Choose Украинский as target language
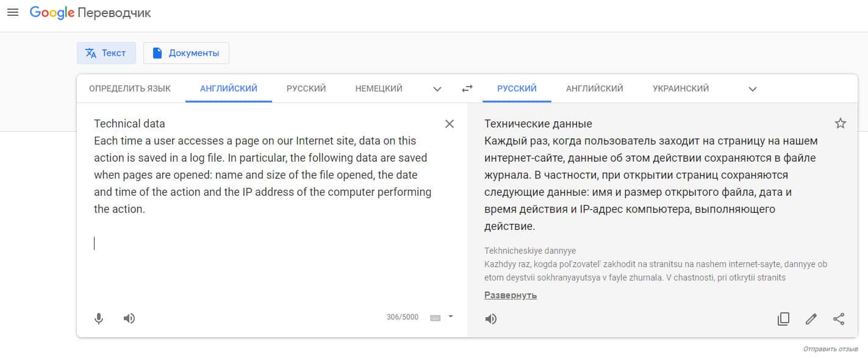This screenshot has height=358, width=868. [681, 88]
